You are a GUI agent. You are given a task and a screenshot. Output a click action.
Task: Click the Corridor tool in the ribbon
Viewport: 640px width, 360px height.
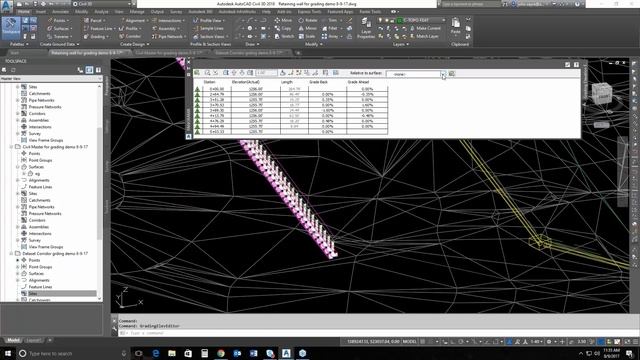(130, 37)
